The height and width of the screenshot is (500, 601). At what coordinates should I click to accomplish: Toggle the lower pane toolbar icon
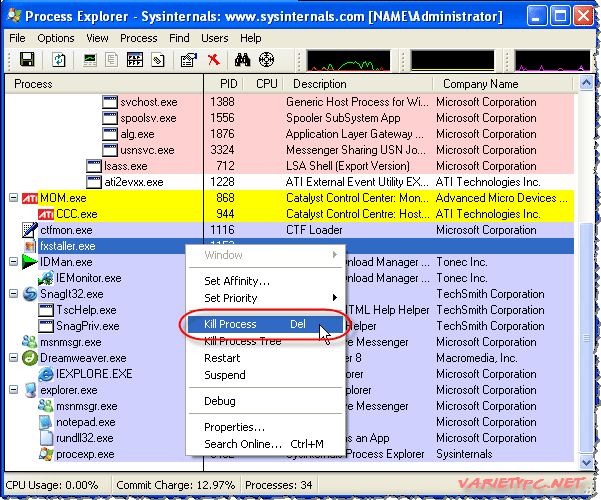coord(135,60)
